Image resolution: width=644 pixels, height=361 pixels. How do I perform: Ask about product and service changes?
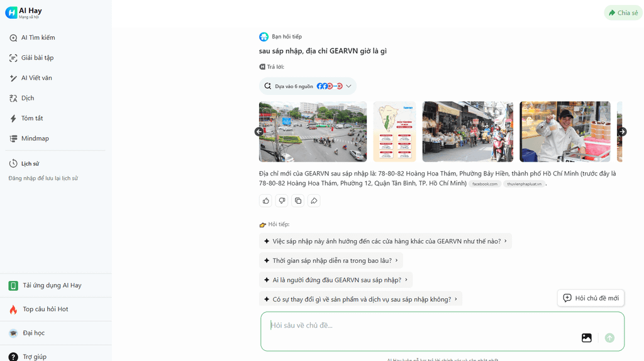(360, 299)
